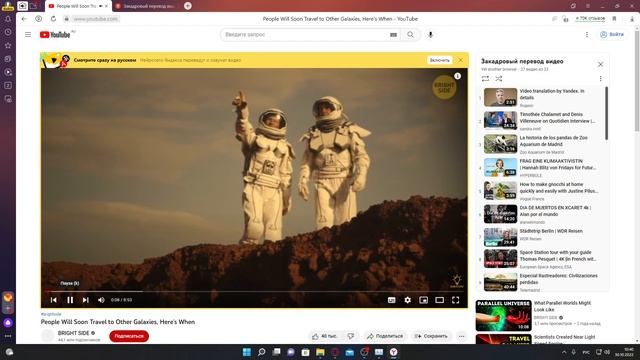The width and height of the screenshot is (640, 360).
Task: Click the www.youtube.com address field
Action: 96,19
